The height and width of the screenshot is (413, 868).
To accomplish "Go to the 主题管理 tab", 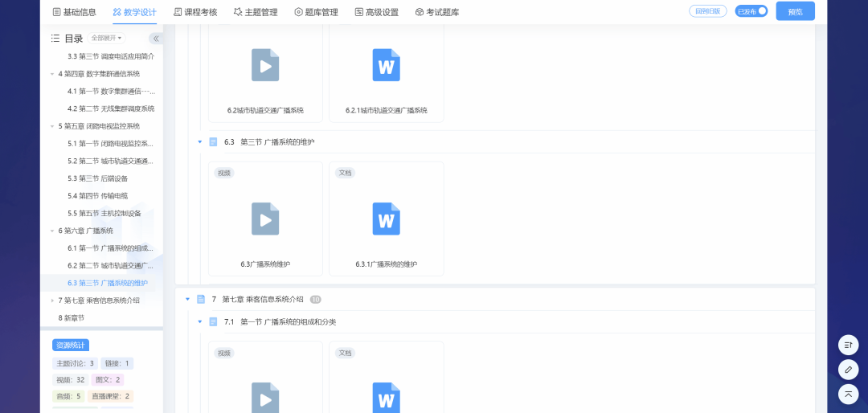I will click(x=256, y=12).
